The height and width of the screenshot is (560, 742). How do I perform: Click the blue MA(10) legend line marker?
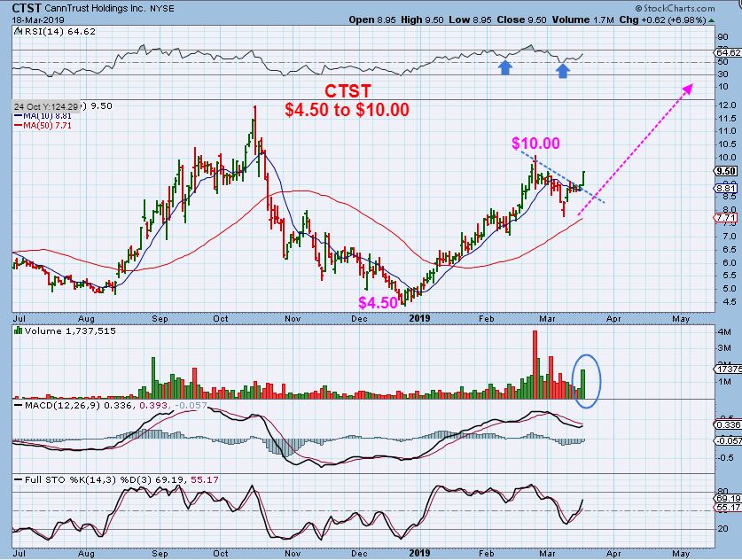pyautogui.click(x=19, y=116)
